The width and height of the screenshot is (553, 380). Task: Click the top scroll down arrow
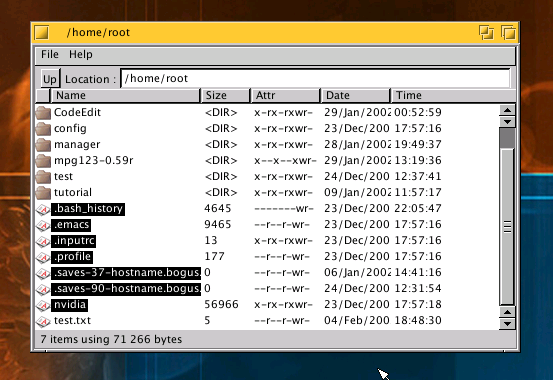508,122
